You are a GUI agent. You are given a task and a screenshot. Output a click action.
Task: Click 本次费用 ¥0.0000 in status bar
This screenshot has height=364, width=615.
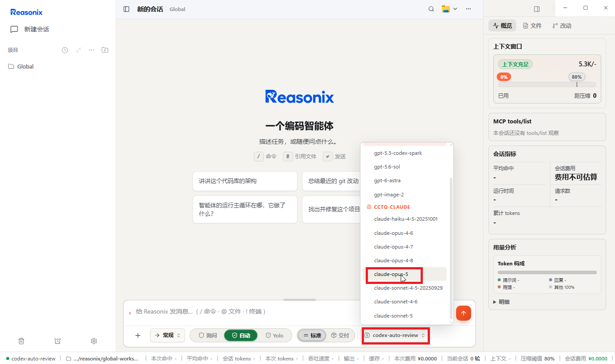point(415,359)
